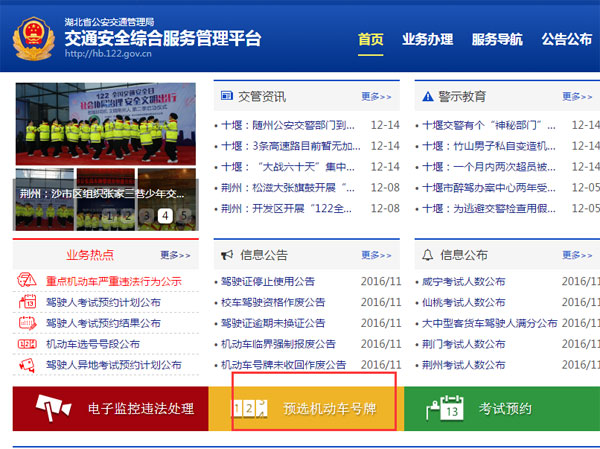Open 仙桃考试人数公布
The width and height of the screenshot is (600, 449).
(x=463, y=302)
